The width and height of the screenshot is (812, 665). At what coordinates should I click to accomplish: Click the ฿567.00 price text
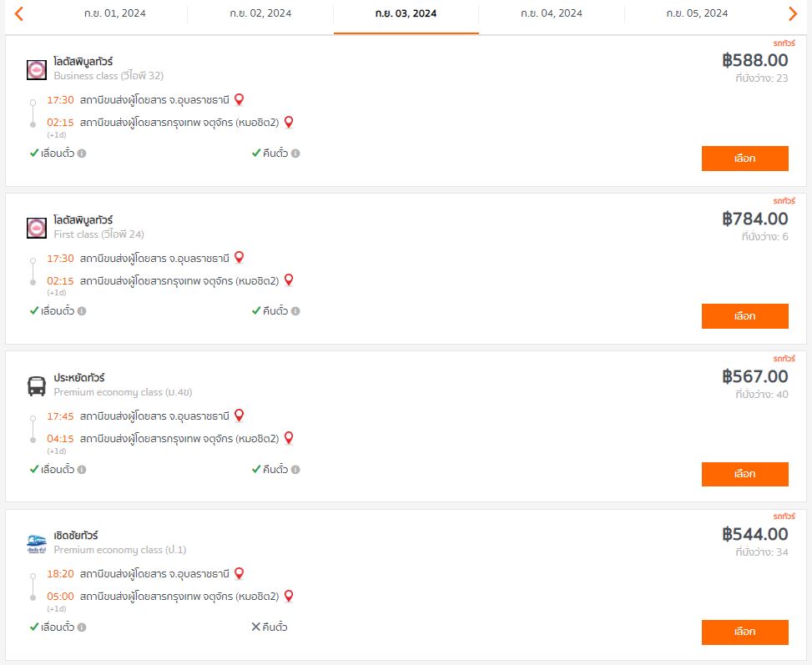point(754,376)
